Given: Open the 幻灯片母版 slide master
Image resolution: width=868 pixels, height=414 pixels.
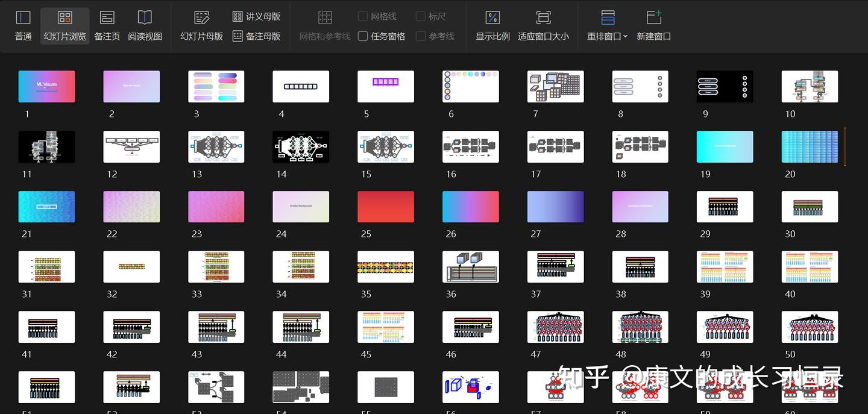Looking at the screenshot, I should [201, 25].
